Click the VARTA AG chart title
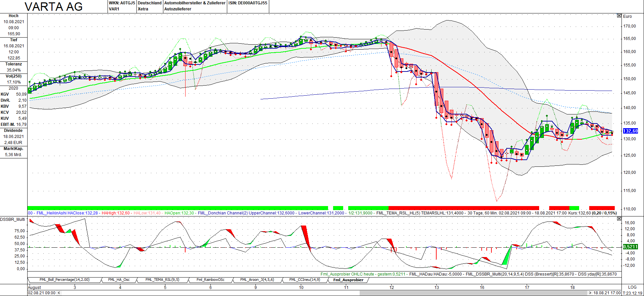644x296 pixels. pyautogui.click(x=54, y=7)
